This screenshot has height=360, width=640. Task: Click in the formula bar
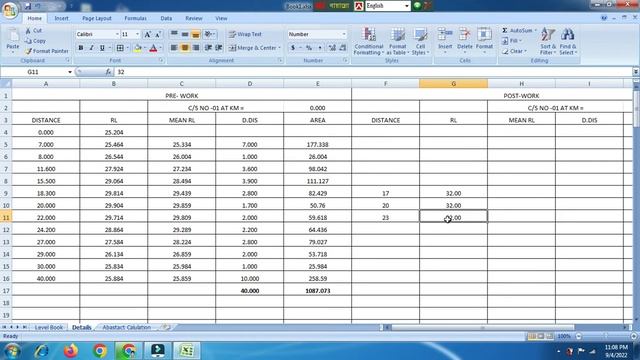[x=373, y=72]
